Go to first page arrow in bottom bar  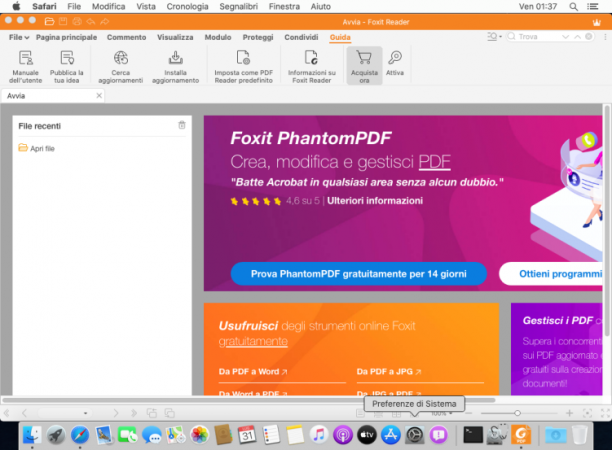pyautogui.click(x=7, y=413)
